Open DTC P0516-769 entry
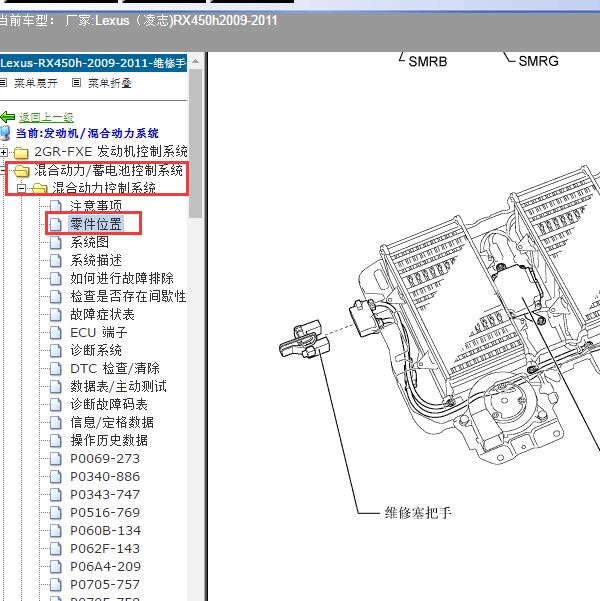Viewport: 600px width, 601px height. point(105,512)
